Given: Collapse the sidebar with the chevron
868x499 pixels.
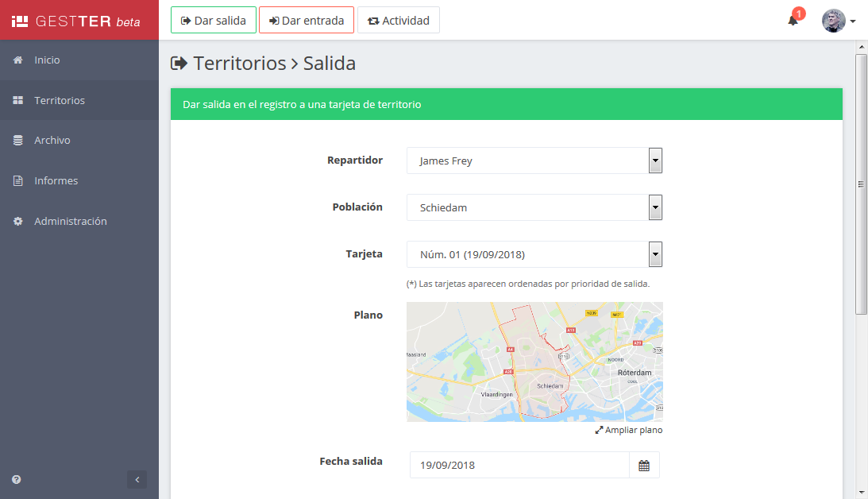Looking at the screenshot, I should coord(137,480).
